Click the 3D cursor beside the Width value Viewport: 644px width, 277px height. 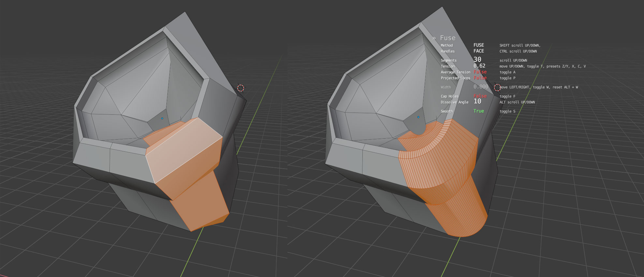coord(497,87)
